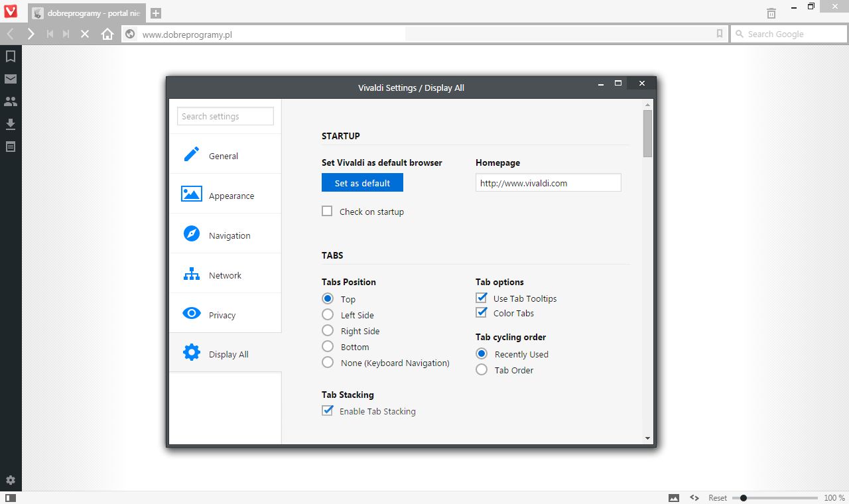
Task: Bookmark the page via address bar icon
Action: pyautogui.click(x=720, y=34)
